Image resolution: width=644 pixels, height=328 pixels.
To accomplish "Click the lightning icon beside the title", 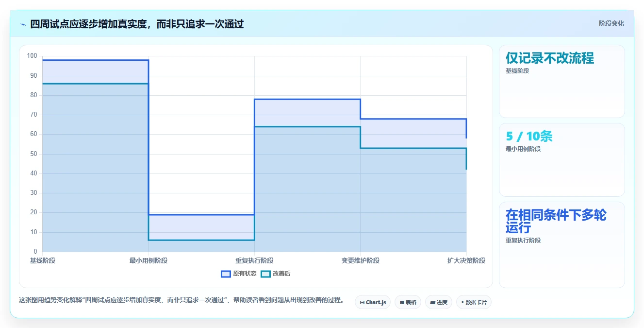I will pos(23,24).
